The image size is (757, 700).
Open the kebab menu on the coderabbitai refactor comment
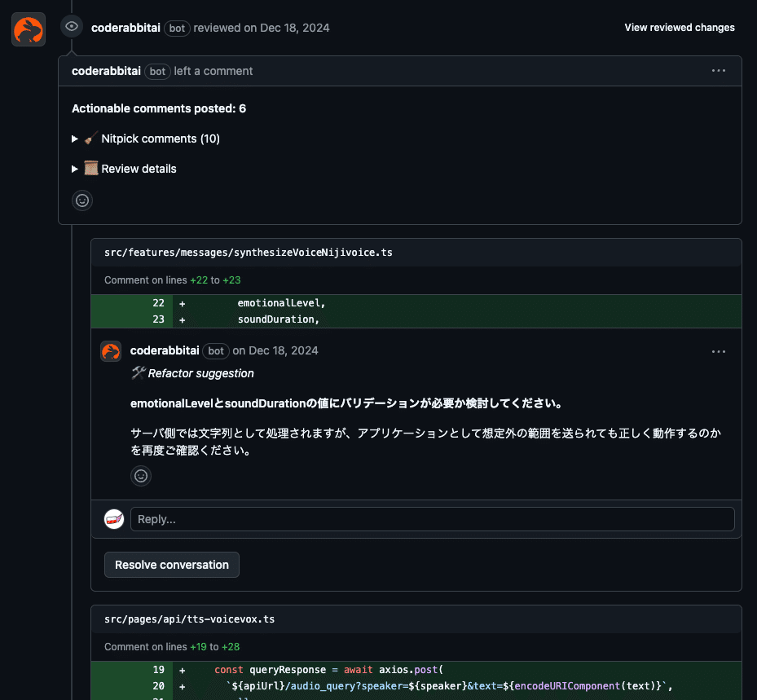pos(718,350)
